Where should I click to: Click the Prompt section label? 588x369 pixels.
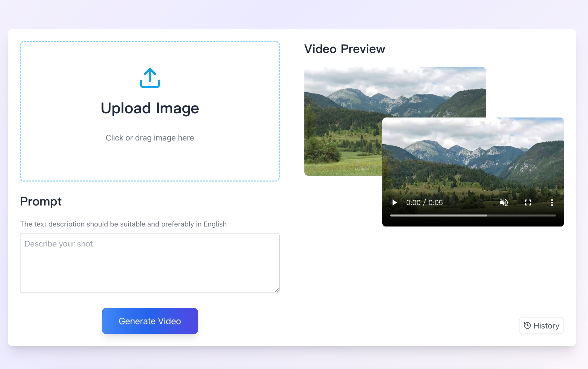(x=41, y=201)
